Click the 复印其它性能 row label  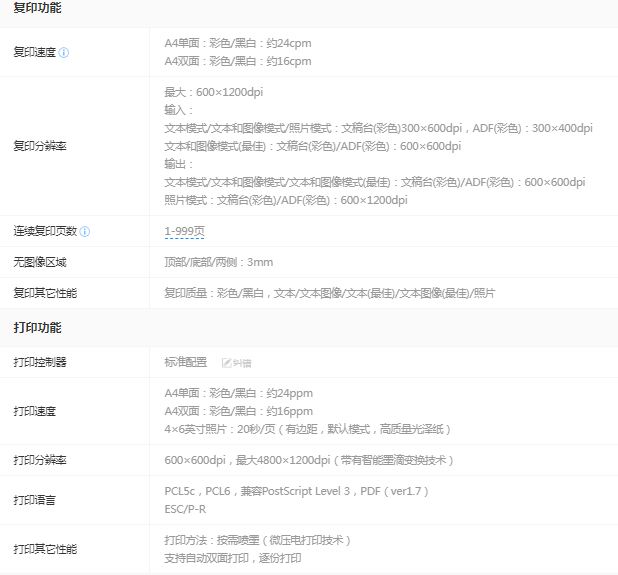pos(45,293)
